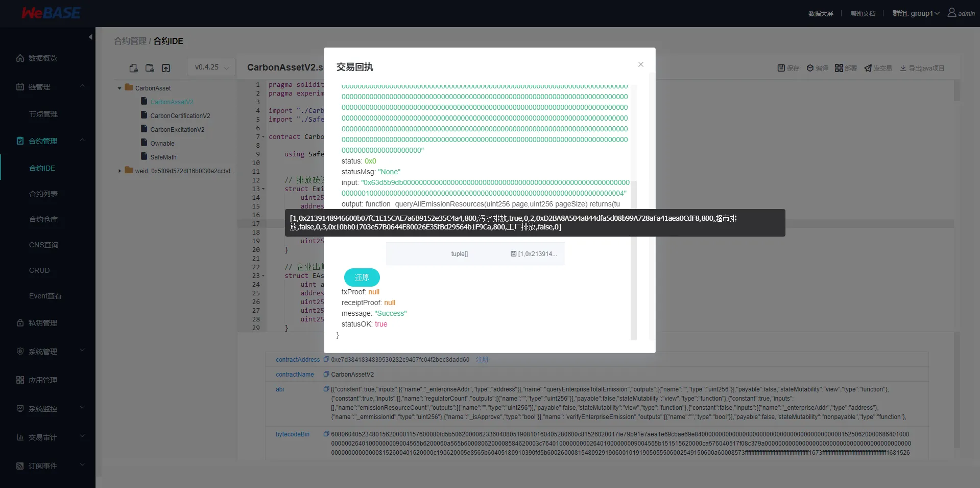Click the 部署 deploy icon

839,68
